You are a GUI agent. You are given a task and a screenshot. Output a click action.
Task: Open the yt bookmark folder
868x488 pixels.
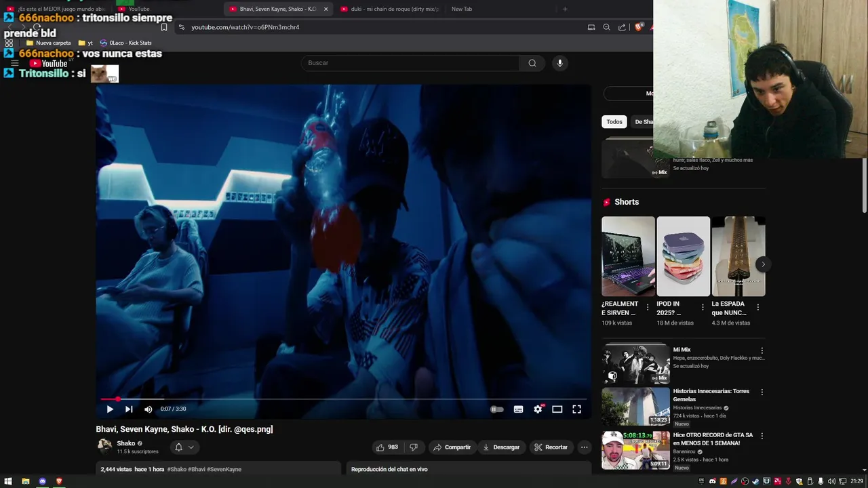click(x=86, y=43)
